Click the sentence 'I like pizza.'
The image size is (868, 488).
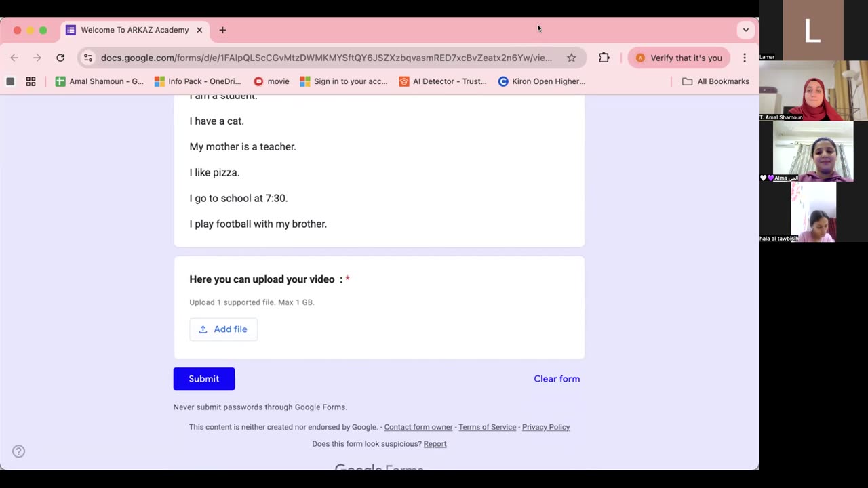point(214,173)
